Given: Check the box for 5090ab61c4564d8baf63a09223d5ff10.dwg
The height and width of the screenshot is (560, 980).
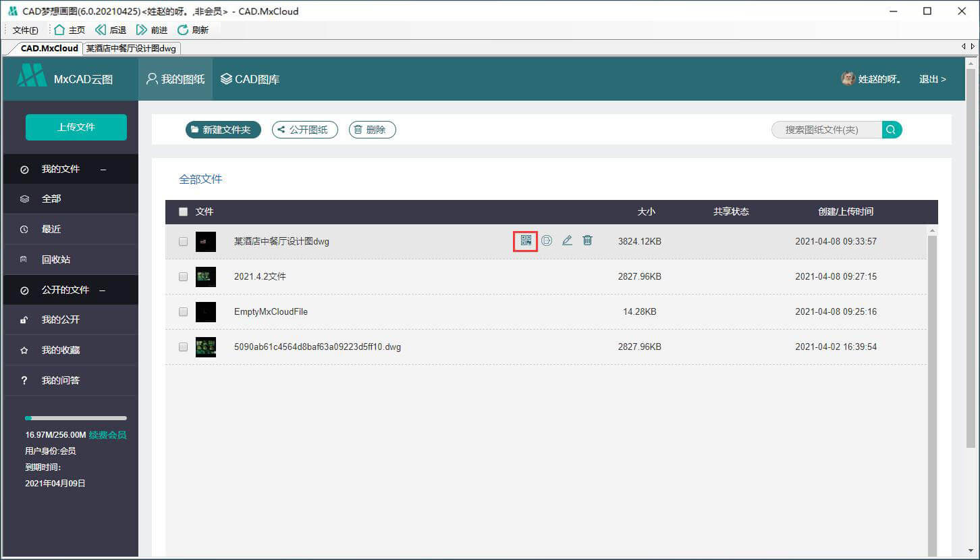Looking at the screenshot, I should (183, 347).
